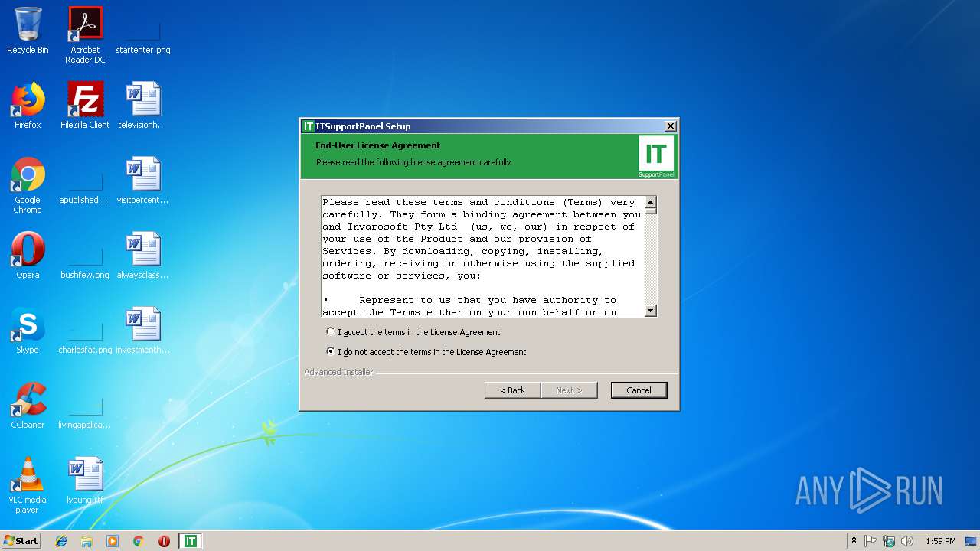Screen dimensions: 980x551
Task: Switch to ITSupportPanel Setup taskbar item
Action: (190, 541)
